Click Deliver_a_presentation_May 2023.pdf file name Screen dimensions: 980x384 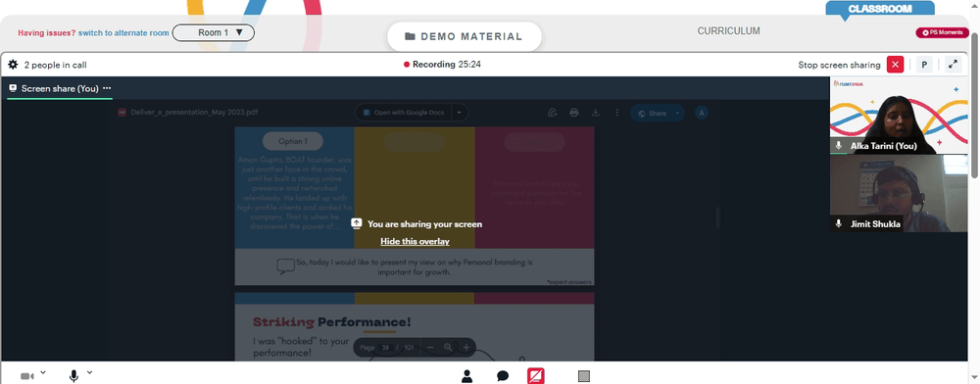(194, 113)
